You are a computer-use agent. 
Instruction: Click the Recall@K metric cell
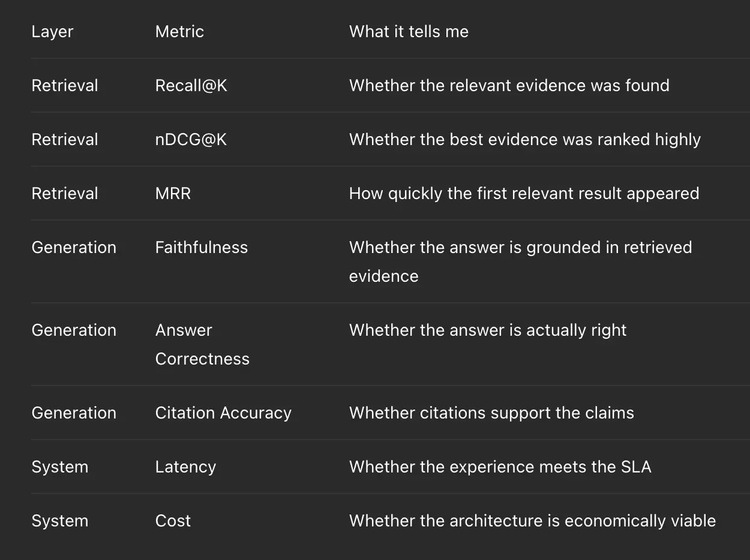[191, 86]
